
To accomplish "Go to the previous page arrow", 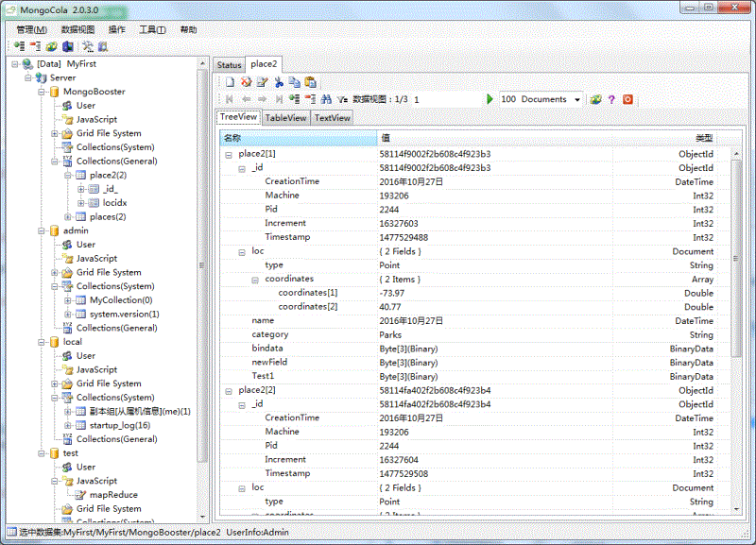I will [246, 99].
